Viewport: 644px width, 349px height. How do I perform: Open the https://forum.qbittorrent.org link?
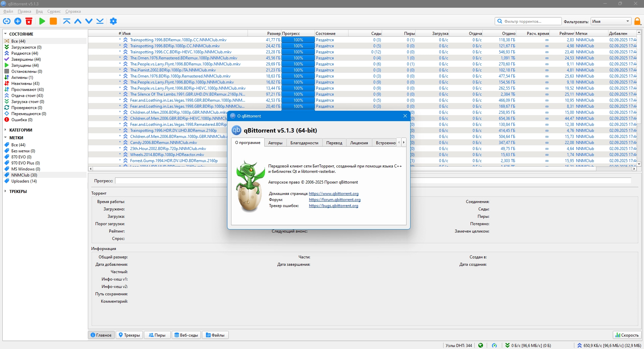click(335, 200)
